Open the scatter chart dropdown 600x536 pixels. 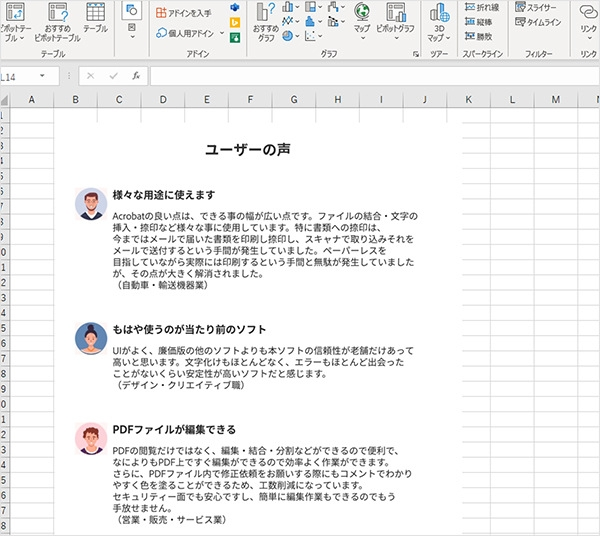[x=320, y=36]
